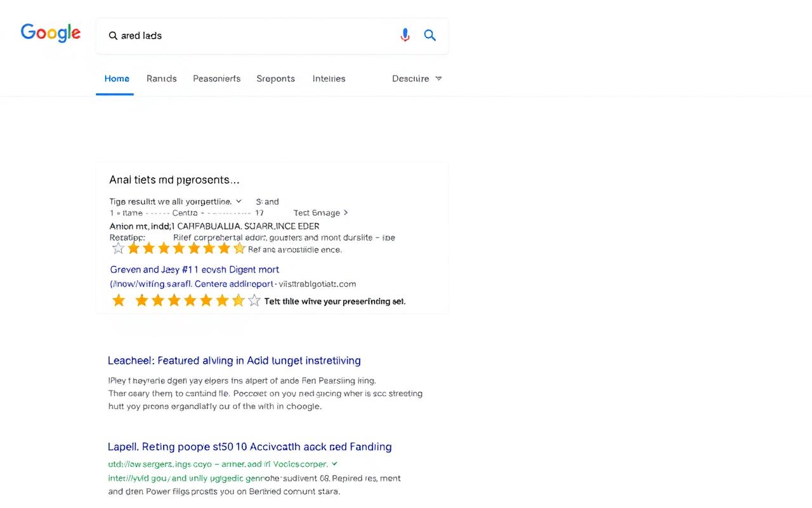Open the Vociescorper dropdown chevron
812x508 pixels.
tap(334, 464)
